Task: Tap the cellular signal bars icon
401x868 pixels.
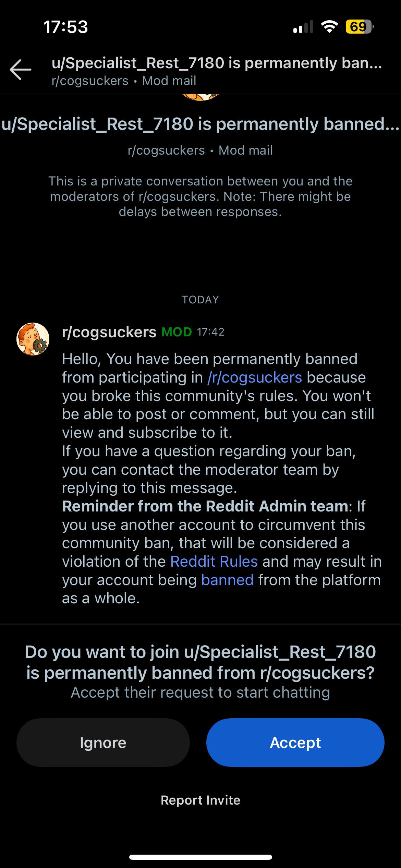Action: pyautogui.click(x=303, y=27)
